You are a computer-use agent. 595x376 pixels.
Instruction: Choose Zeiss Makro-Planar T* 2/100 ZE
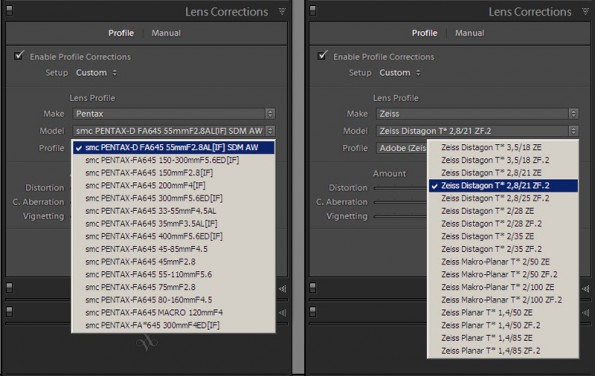coord(503,287)
